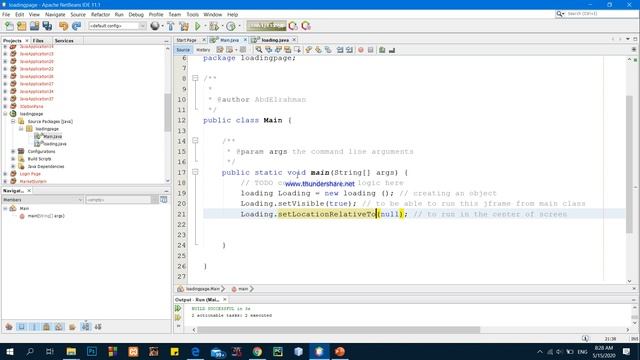Screen dimensions: 640x360
Task: Click the Comment code editor icon
Action: (382, 50)
